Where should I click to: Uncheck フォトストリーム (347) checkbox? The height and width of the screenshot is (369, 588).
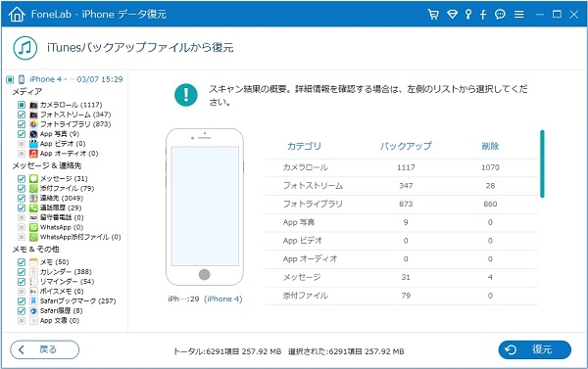click(x=22, y=115)
